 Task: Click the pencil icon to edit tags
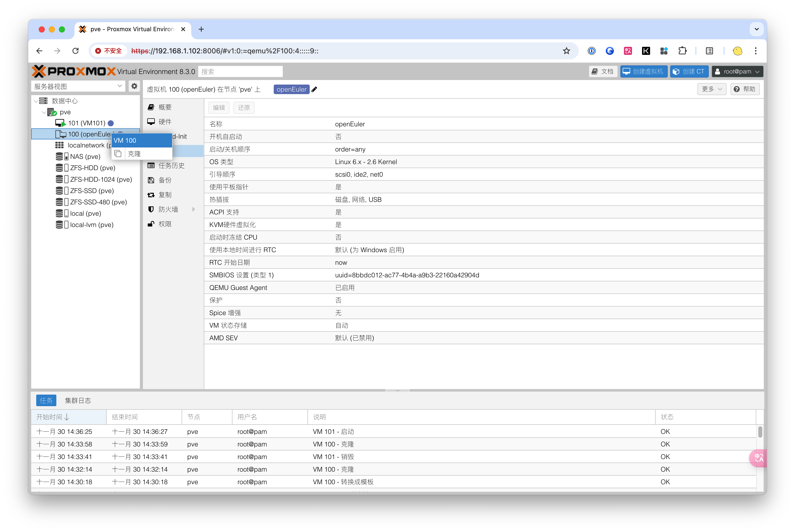coord(314,90)
